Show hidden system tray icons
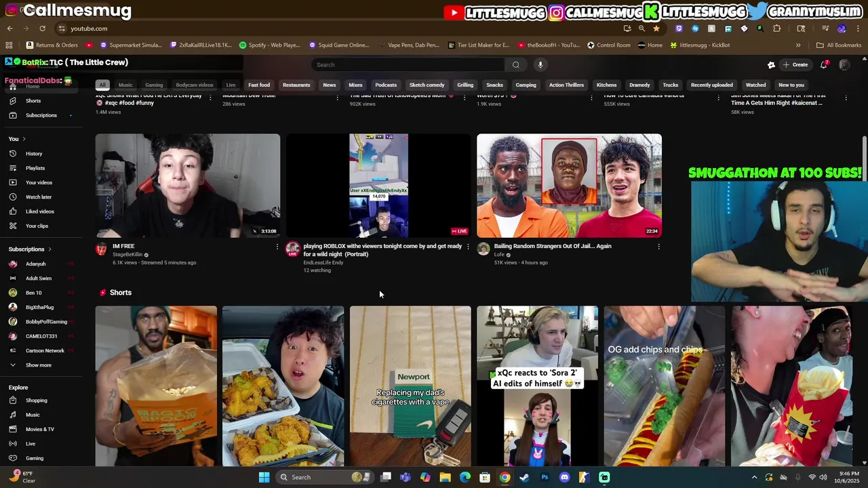The image size is (868, 488). tap(754, 477)
